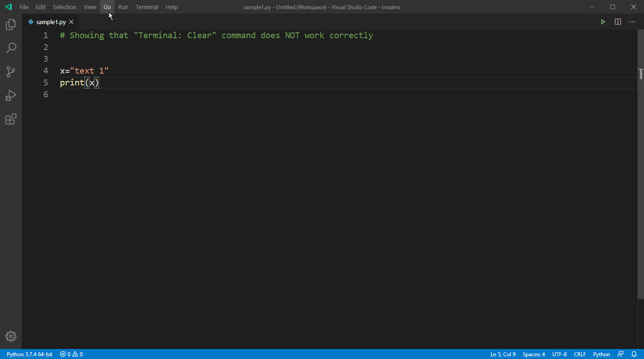Open the Help menu
This screenshot has height=359, width=644.
point(172,7)
